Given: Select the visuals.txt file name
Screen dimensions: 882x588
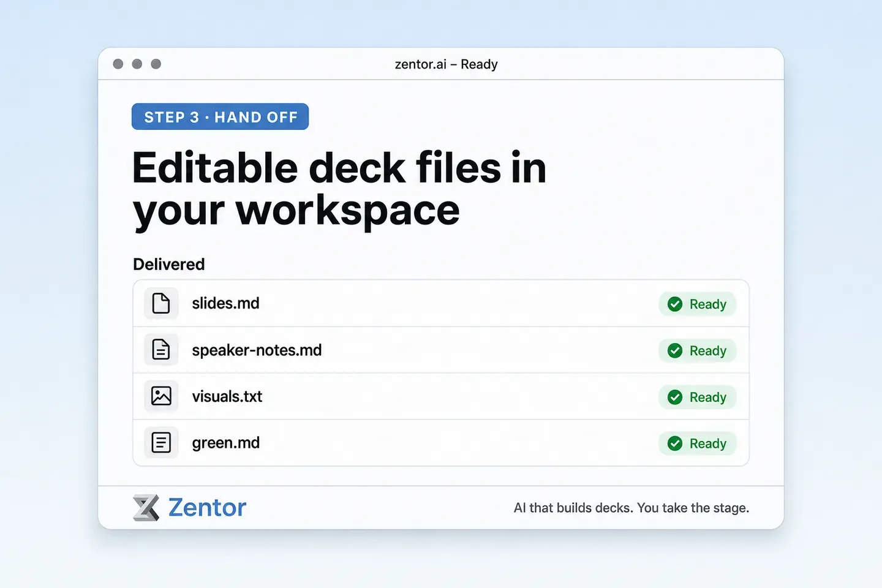Looking at the screenshot, I should click(227, 396).
